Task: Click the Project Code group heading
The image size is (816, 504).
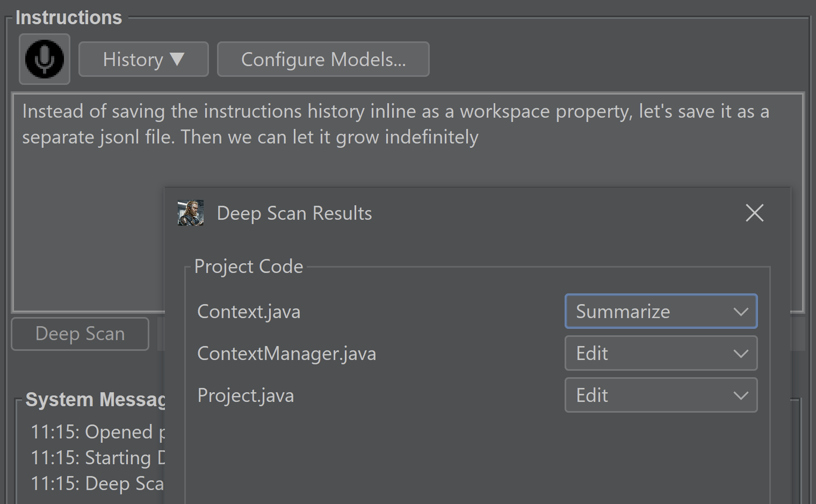Action: tap(249, 267)
